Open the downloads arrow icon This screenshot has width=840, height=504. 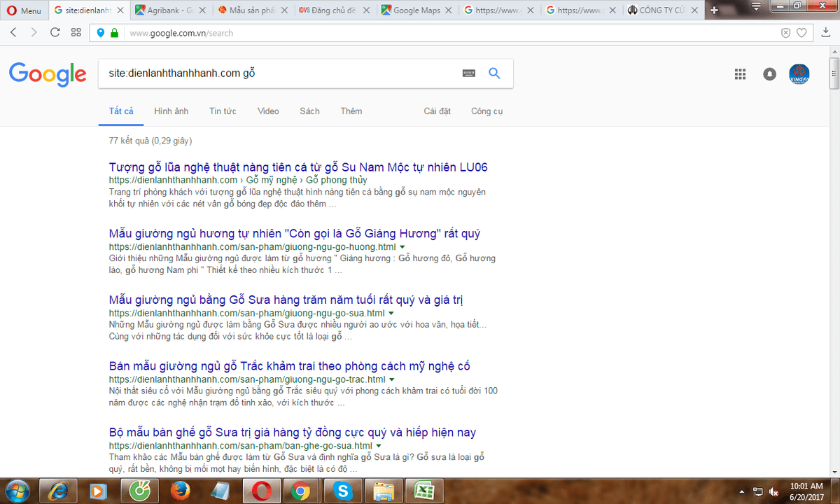pyautogui.click(x=827, y=33)
